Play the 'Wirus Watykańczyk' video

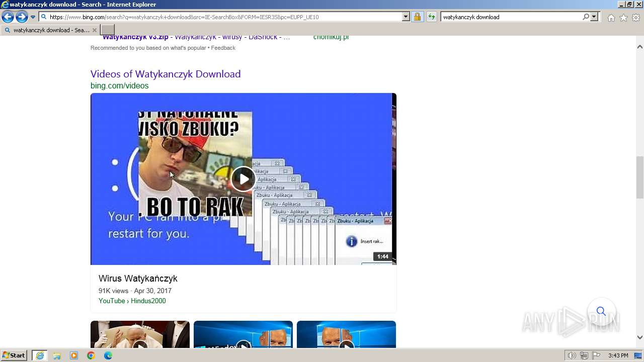(x=244, y=179)
